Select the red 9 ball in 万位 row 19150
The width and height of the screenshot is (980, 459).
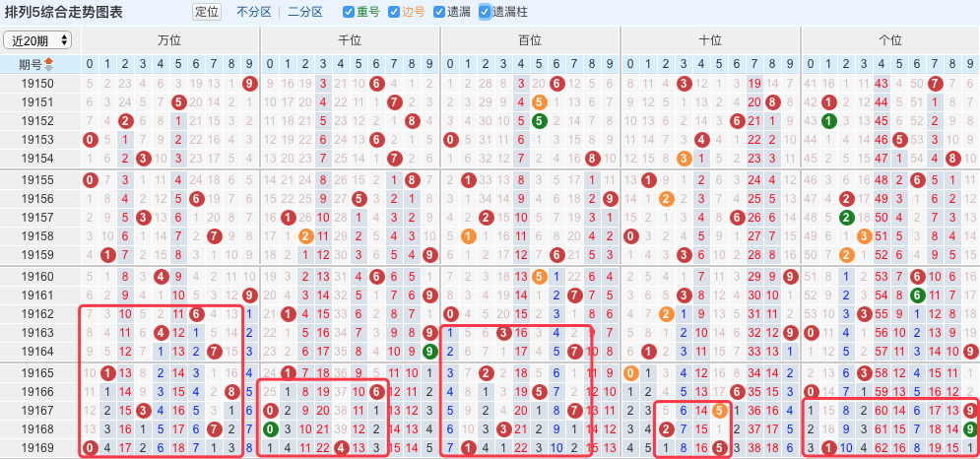pos(250,83)
